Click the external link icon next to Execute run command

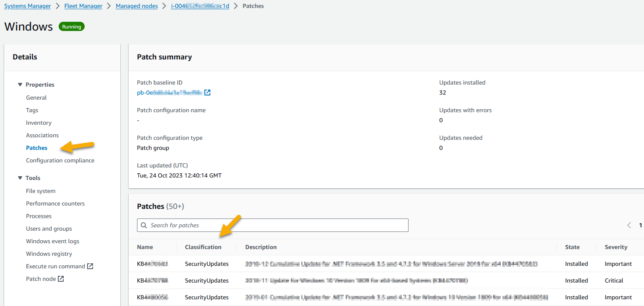pyautogui.click(x=90, y=266)
